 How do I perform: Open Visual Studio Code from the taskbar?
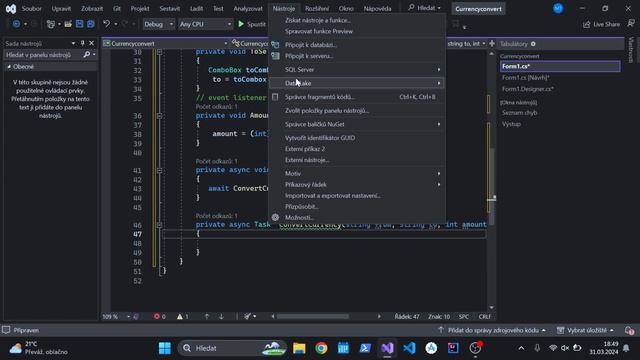pyautogui.click(x=409, y=348)
